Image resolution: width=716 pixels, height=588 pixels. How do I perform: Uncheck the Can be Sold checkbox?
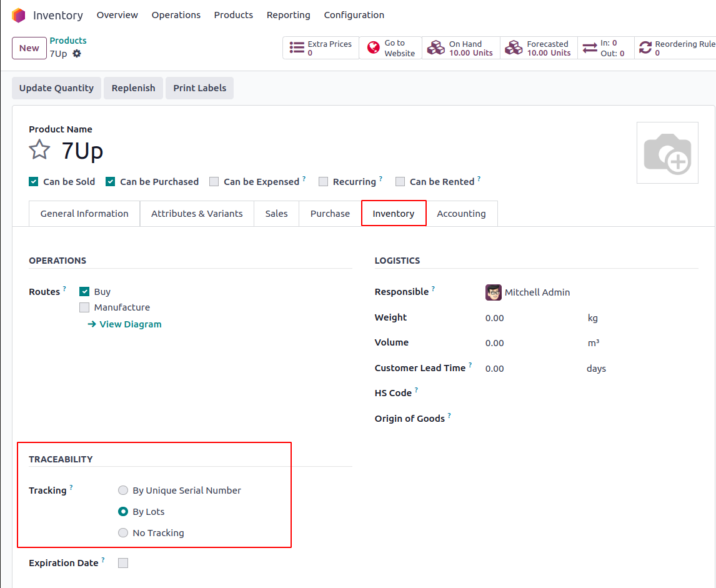(x=33, y=182)
